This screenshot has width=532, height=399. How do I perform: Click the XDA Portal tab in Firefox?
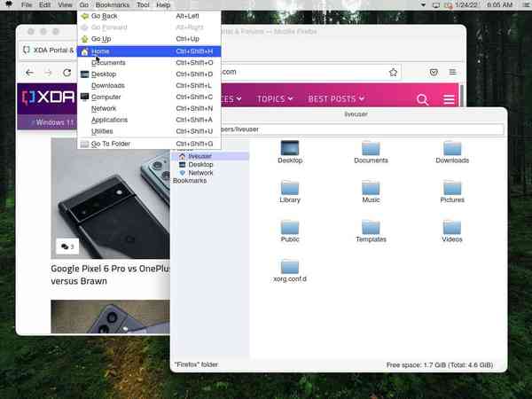click(x=49, y=51)
